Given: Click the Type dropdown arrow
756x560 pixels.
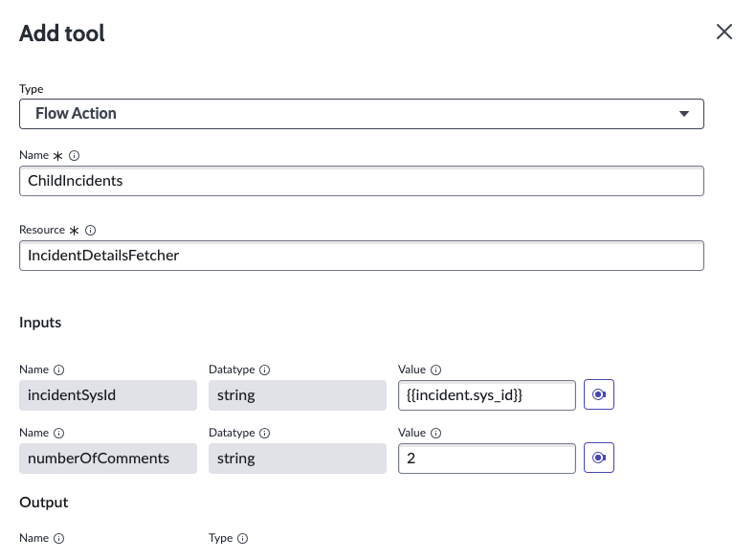Looking at the screenshot, I should pyautogui.click(x=683, y=114).
